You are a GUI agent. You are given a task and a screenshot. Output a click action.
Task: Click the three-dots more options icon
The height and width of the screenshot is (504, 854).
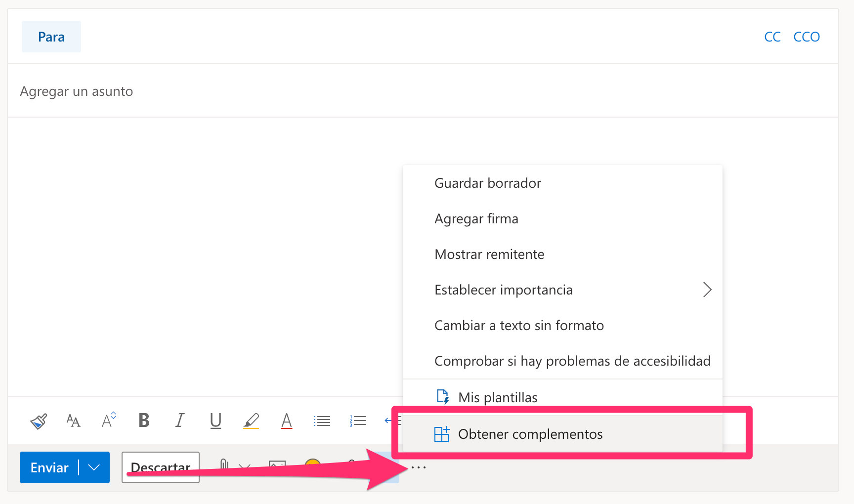[418, 467]
